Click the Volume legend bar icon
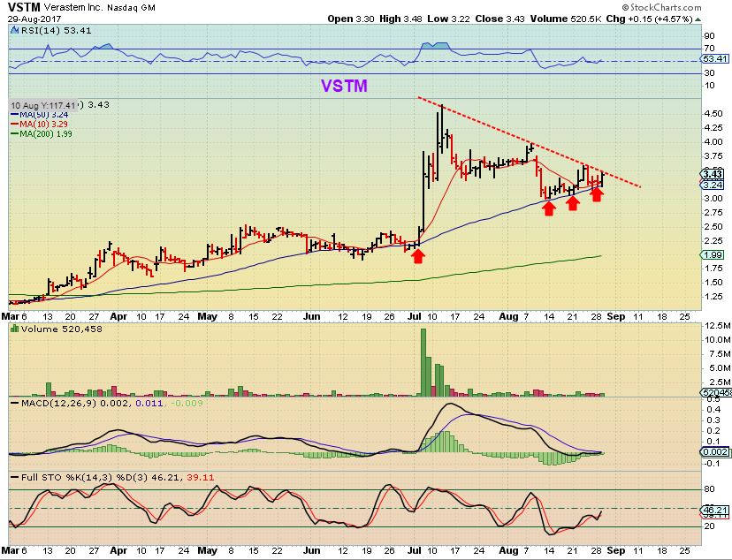The height and width of the screenshot is (560, 732). (14, 329)
